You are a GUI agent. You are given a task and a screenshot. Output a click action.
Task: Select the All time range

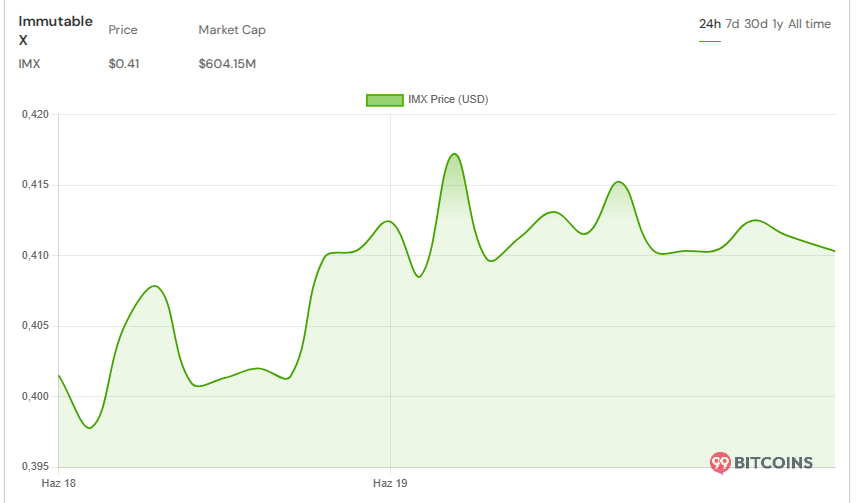(x=810, y=24)
